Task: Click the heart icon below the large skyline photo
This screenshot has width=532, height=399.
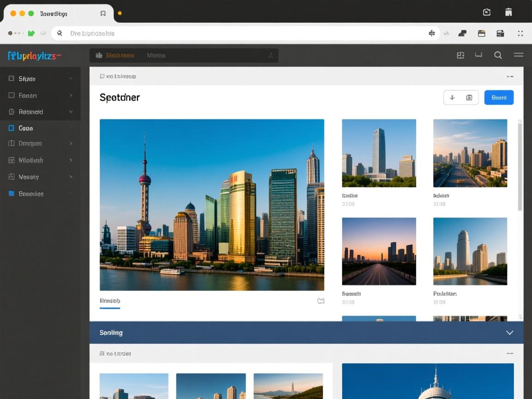Action: tap(321, 301)
